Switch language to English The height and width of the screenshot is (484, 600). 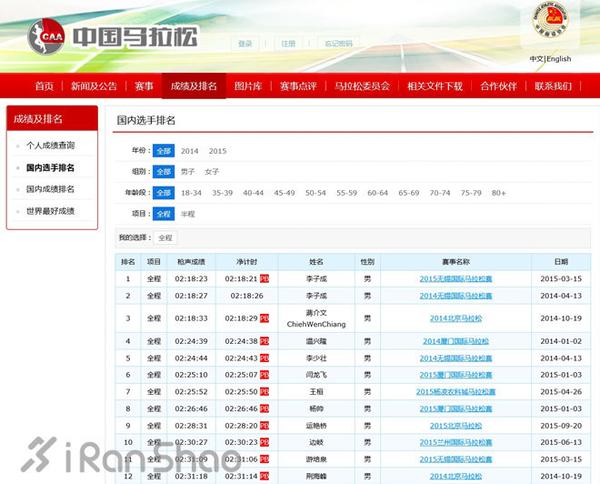[559, 59]
